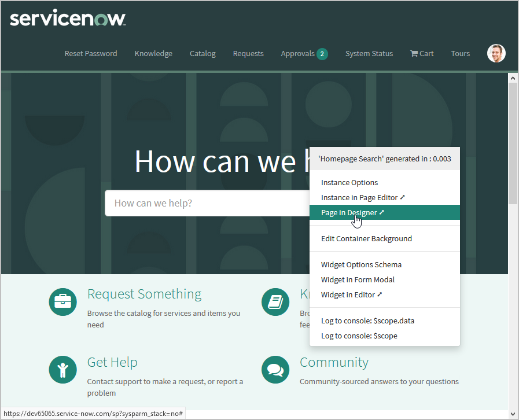Open System Status link

[369, 54]
